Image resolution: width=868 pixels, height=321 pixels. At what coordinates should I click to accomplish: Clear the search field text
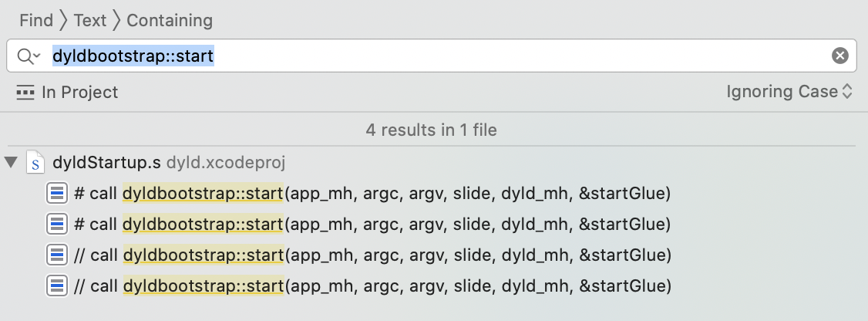click(840, 56)
